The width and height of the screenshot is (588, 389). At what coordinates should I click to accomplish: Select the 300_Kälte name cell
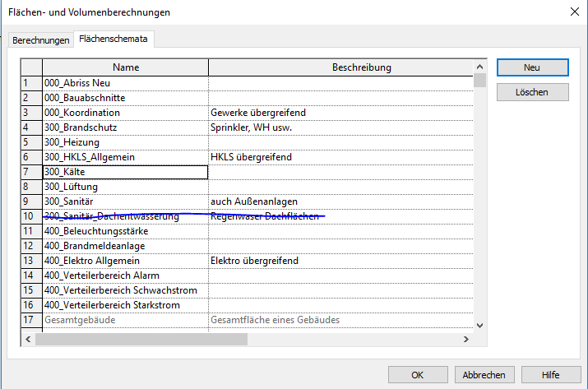(125, 172)
